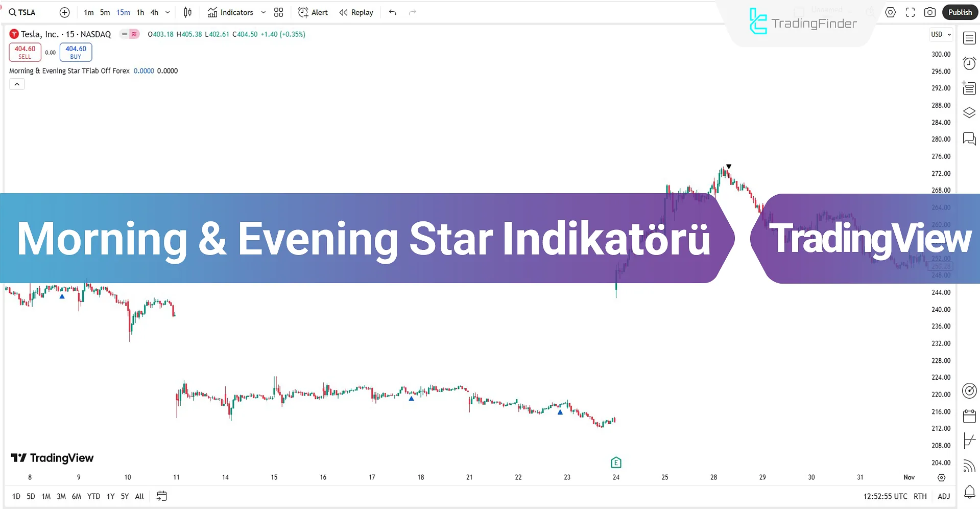Image resolution: width=980 pixels, height=509 pixels.
Task: Open the candle style selector icon
Action: pyautogui.click(x=187, y=12)
